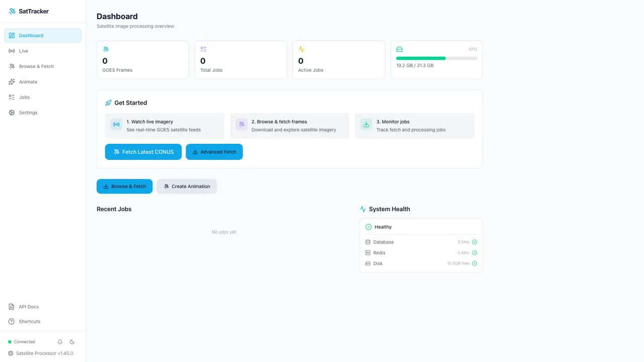Click the Connected status indicator
Screen dimensions: 644x362
click(x=21, y=342)
